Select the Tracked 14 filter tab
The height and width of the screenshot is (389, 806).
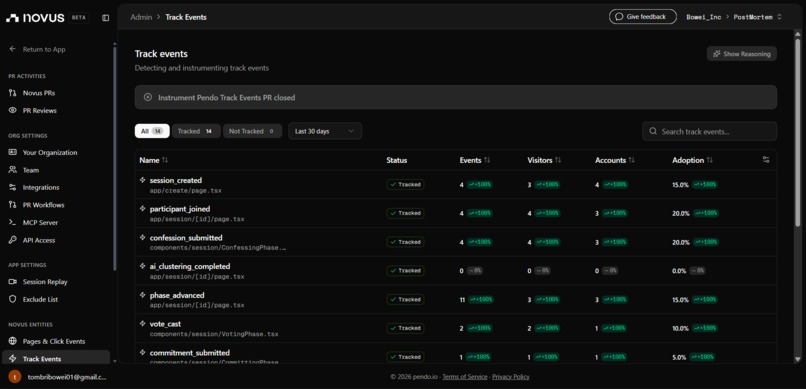[x=196, y=131]
